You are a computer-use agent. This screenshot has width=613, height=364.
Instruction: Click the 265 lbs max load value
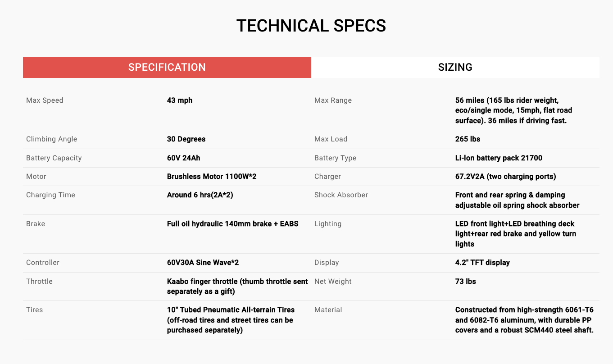[x=468, y=139]
